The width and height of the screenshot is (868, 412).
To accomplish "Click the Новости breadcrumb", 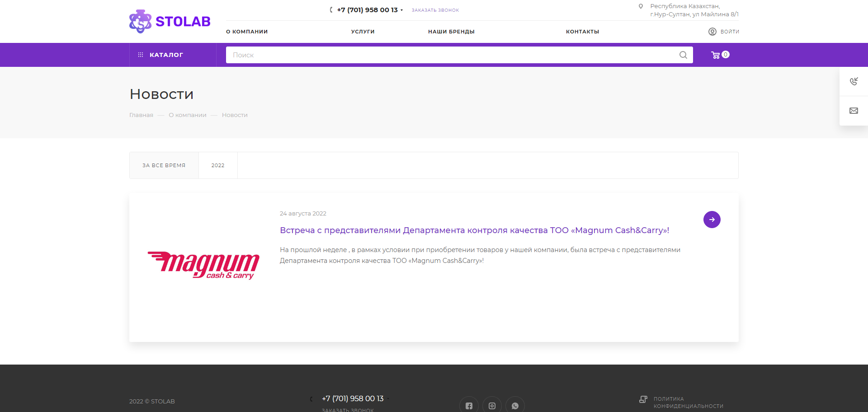I will tap(235, 115).
